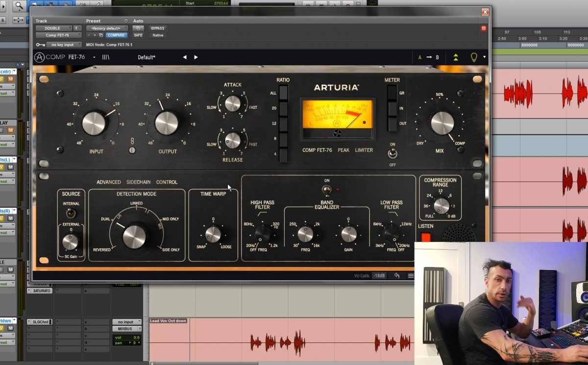Open the <factory default> preset dropdown
This screenshot has width=588, height=365.
[107, 28]
